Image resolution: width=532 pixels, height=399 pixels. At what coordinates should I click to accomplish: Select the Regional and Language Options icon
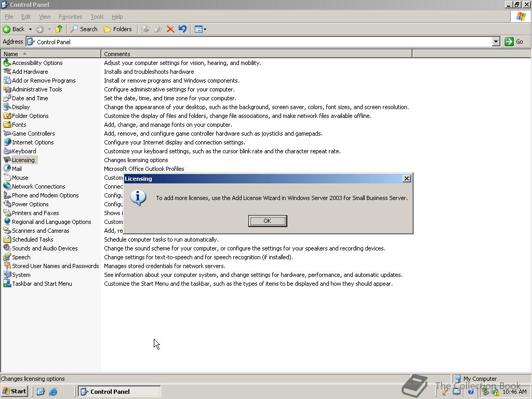point(7,221)
